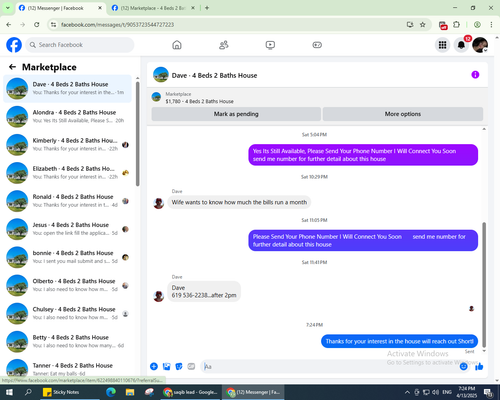Send a thumbs up like

click(479, 367)
